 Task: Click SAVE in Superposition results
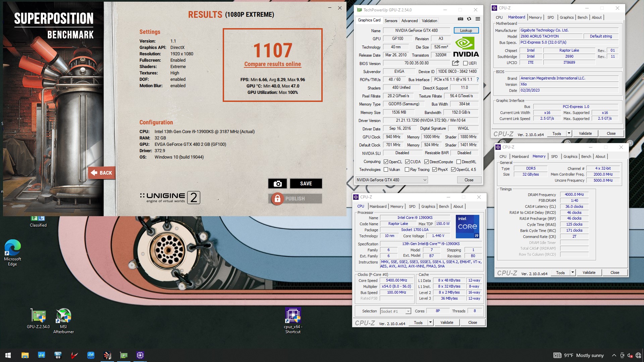coord(306,183)
